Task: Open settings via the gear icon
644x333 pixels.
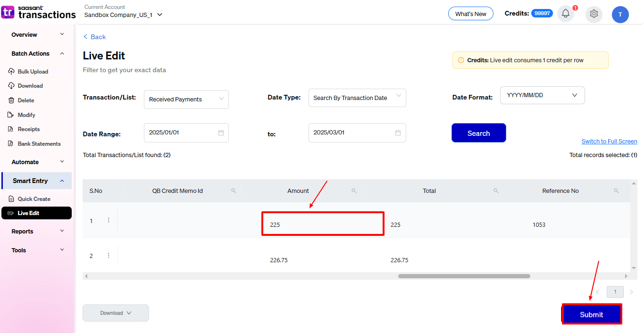Action: pyautogui.click(x=594, y=14)
